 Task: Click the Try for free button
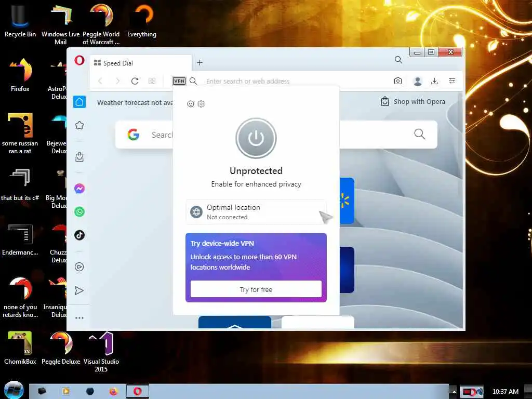[256, 289]
